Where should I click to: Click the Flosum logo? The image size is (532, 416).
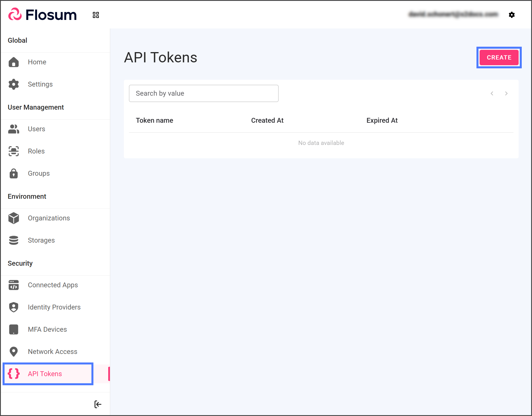(x=43, y=15)
